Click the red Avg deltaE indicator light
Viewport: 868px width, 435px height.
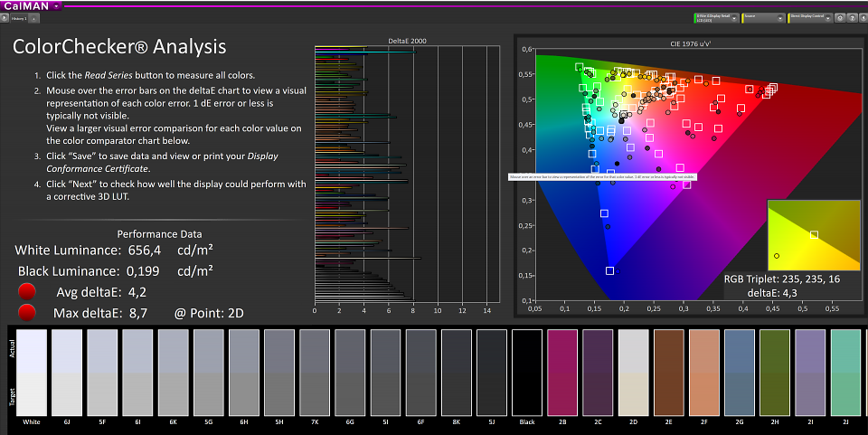click(26, 292)
